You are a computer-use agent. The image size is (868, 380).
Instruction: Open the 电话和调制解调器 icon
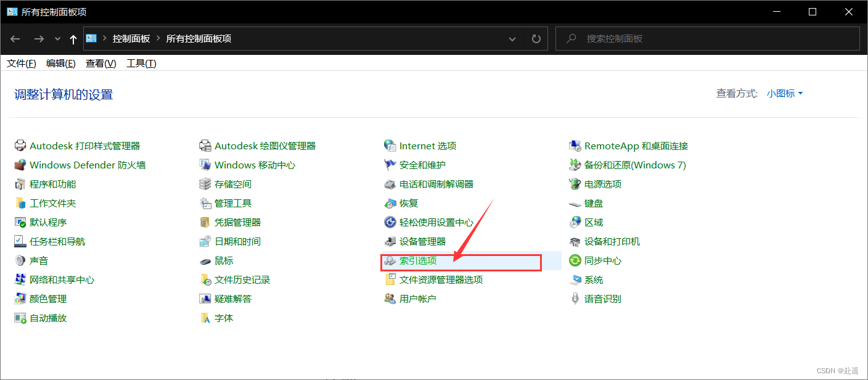[390, 184]
